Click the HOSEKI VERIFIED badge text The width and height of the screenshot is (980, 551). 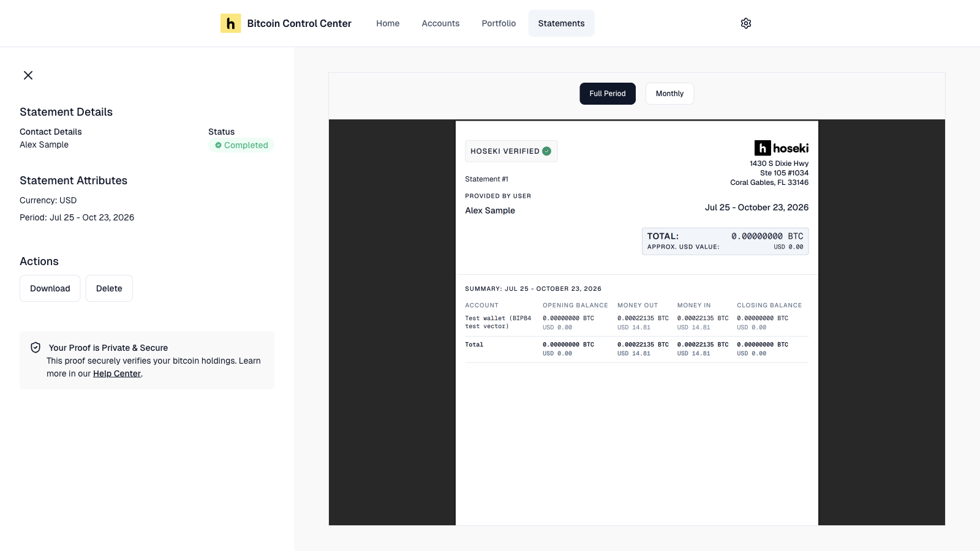click(x=505, y=151)
